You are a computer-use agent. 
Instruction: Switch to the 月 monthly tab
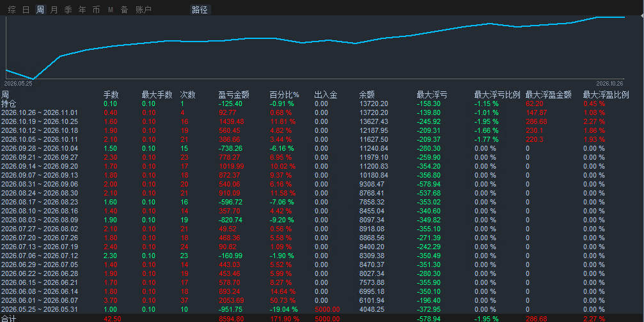coord(54,10)
